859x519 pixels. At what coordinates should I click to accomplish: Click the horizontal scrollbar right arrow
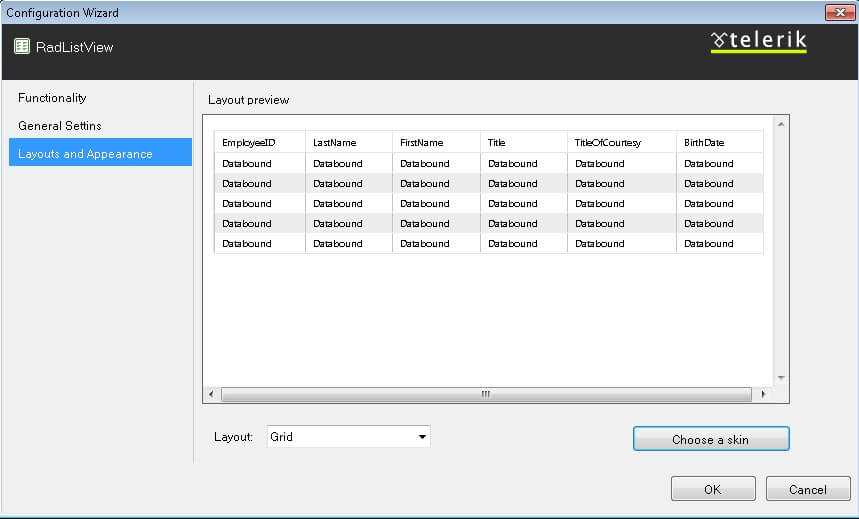764,394
